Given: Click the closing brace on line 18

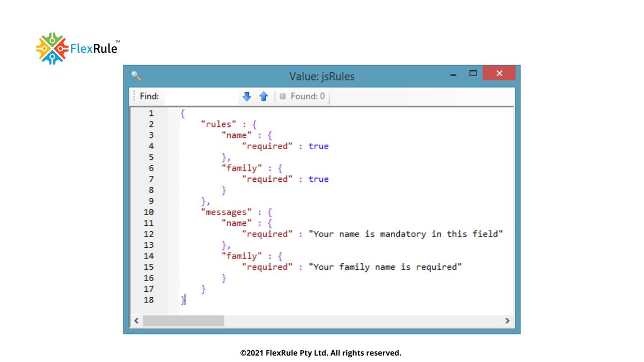Looking at the screenshot, I should tap(183, 300).
